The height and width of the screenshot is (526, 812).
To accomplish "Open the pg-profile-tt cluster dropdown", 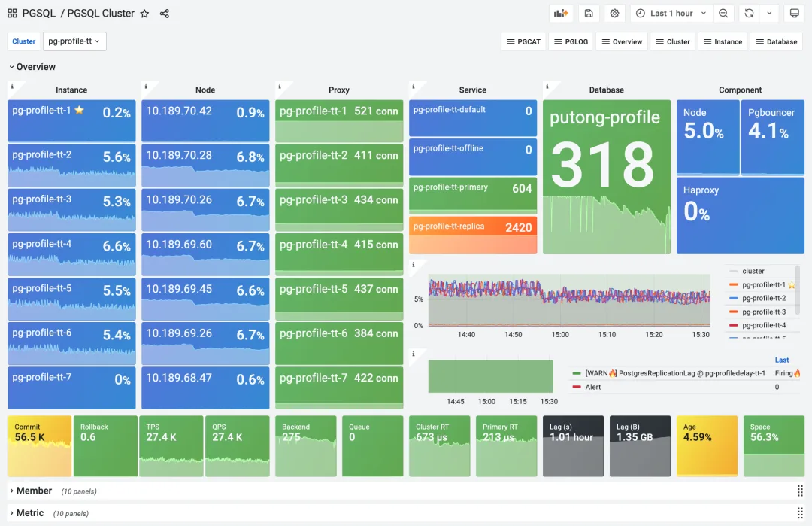I will [74, 41].
